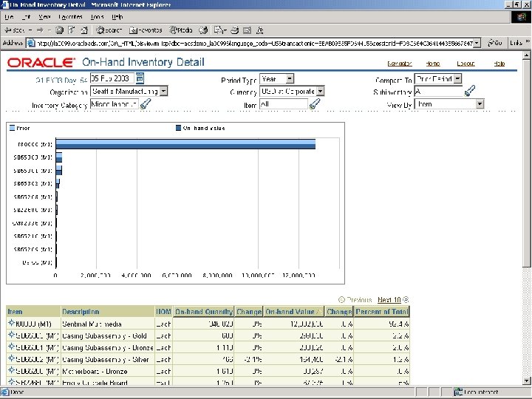This screenshot has height=399, width=532.
Task: Click the Next 10 link
Action: click(x=389, y=300)
